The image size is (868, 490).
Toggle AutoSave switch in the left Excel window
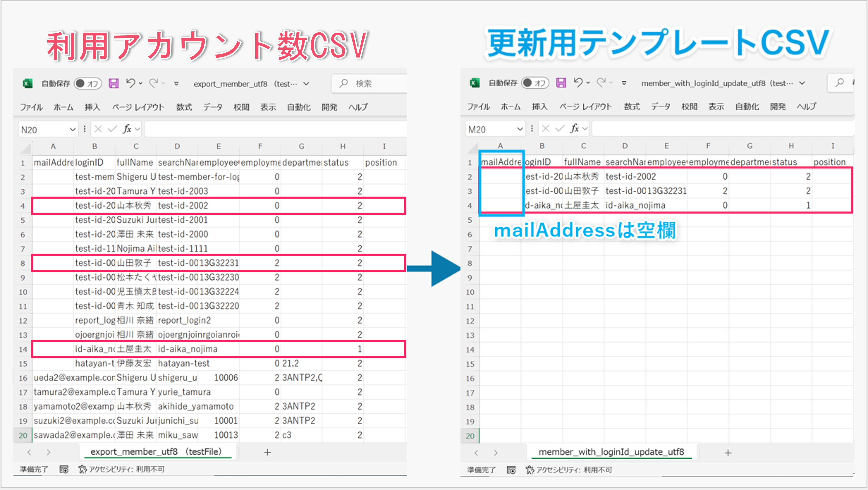pos(88,83)
